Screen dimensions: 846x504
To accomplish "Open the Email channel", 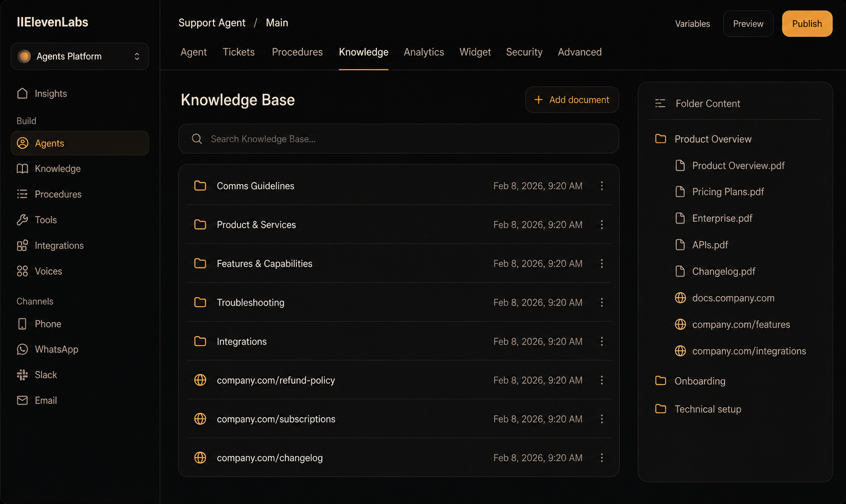I will point(36,400).
